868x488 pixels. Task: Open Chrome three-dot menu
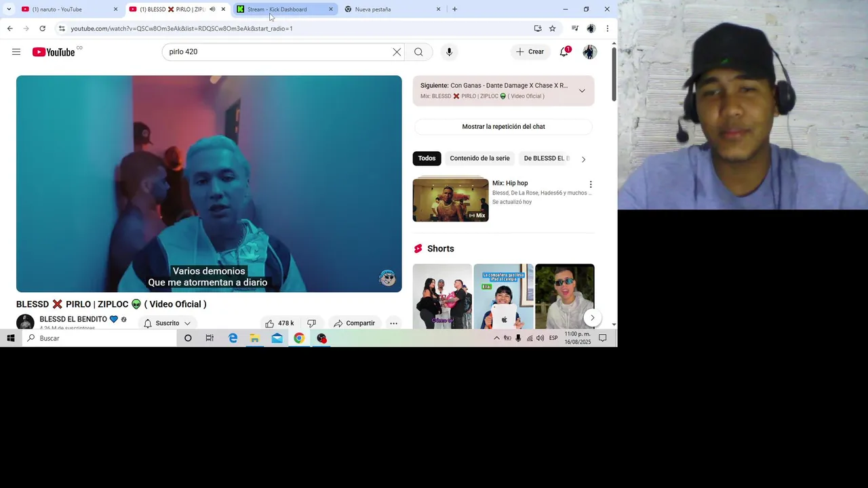pyautogui.click(x=608, y=28)
